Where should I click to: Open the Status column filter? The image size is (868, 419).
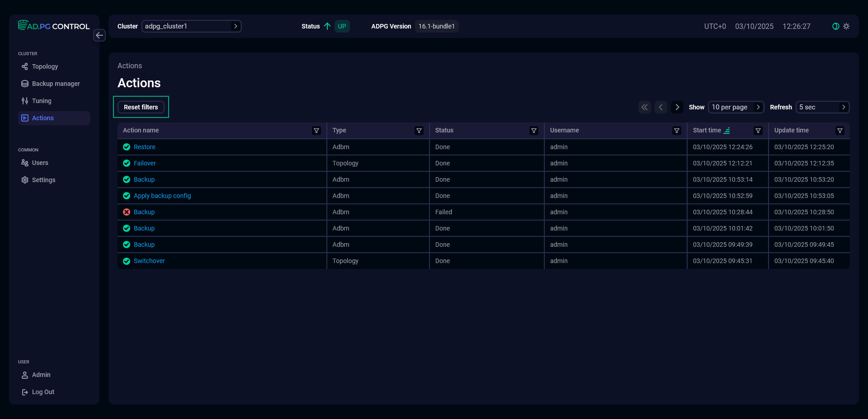(534, 131)
